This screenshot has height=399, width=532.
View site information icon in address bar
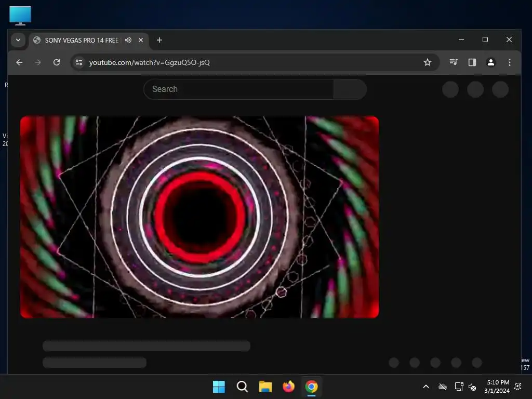click(x=79, y=62)
